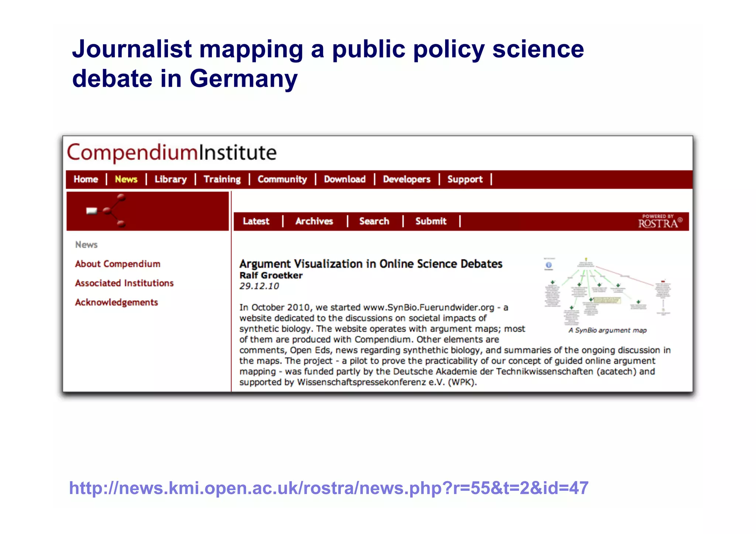Open the Community menu item
This screenshot has height=534, width=756.
coord(282,179)
